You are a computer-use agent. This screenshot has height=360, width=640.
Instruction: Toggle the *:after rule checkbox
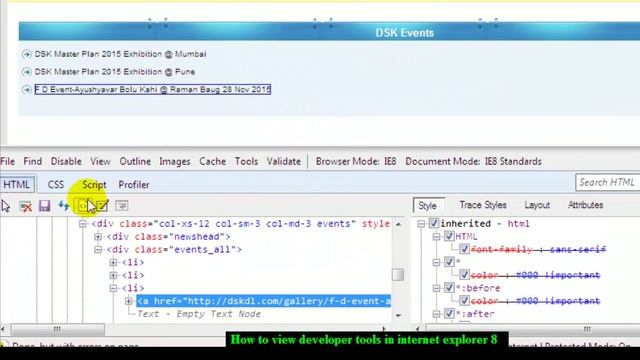point(449,314)
